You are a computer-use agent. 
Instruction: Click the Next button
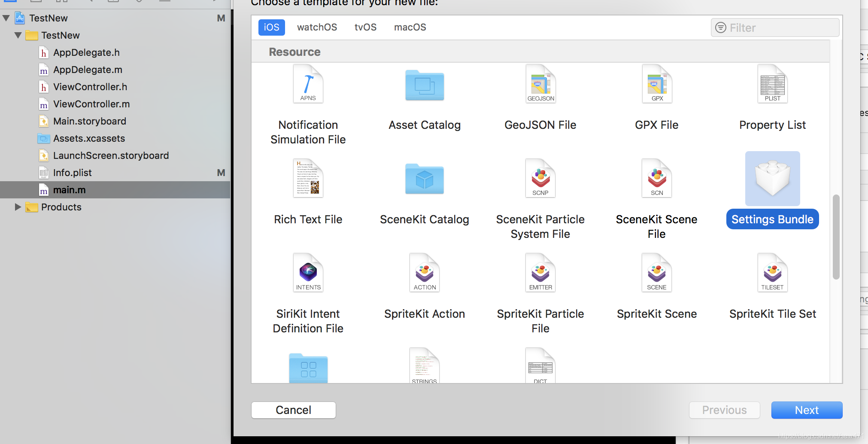pos(807,410)
